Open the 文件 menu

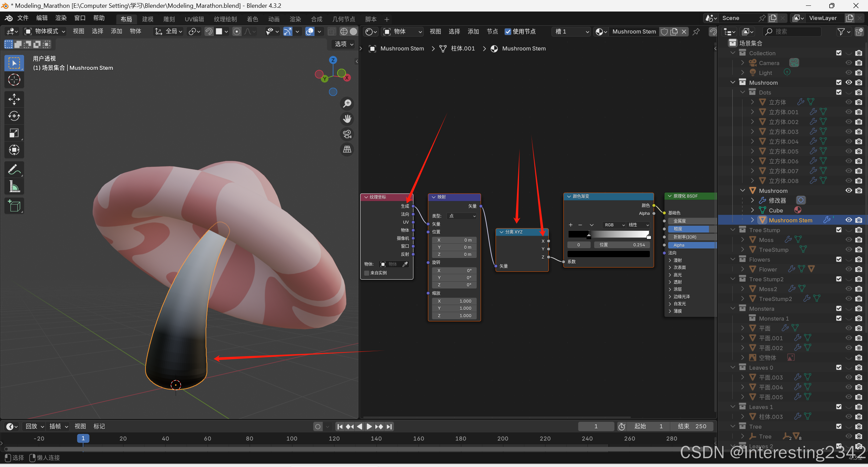click(23, 18)
